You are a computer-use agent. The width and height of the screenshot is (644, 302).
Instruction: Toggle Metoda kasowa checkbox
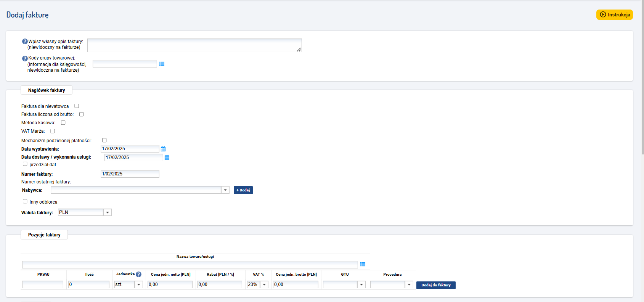coord(63,123)
